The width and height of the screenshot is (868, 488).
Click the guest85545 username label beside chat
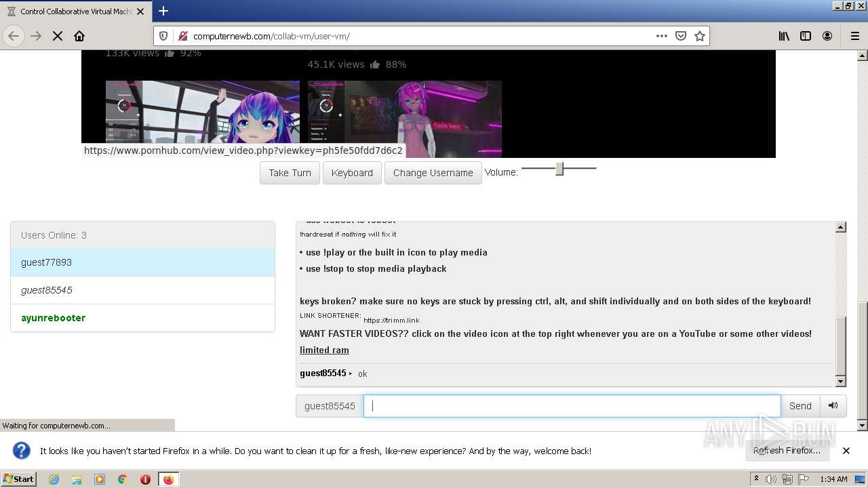tap(330, 406)
